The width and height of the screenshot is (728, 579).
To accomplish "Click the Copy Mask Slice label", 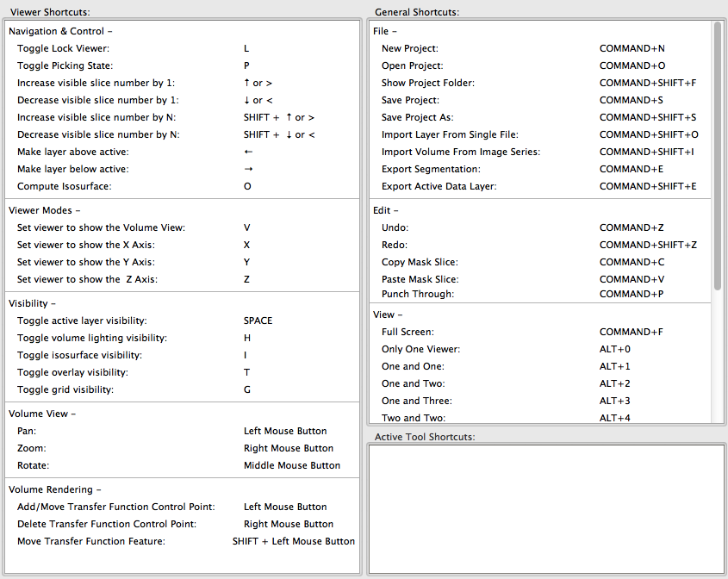I will [x=420, y=262].
